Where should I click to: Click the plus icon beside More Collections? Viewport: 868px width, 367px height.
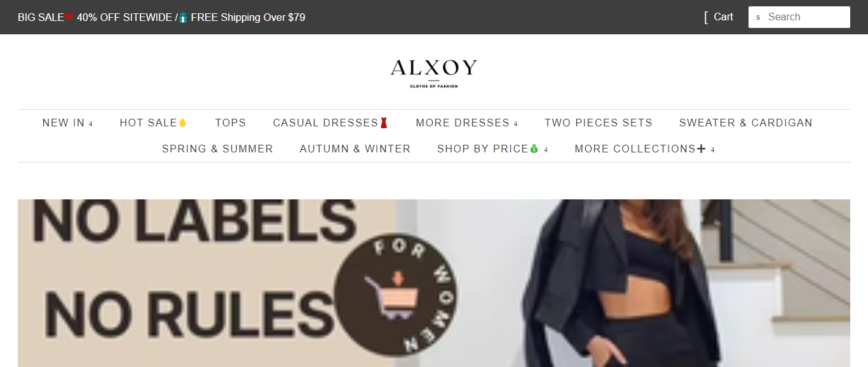coord(702,149)
